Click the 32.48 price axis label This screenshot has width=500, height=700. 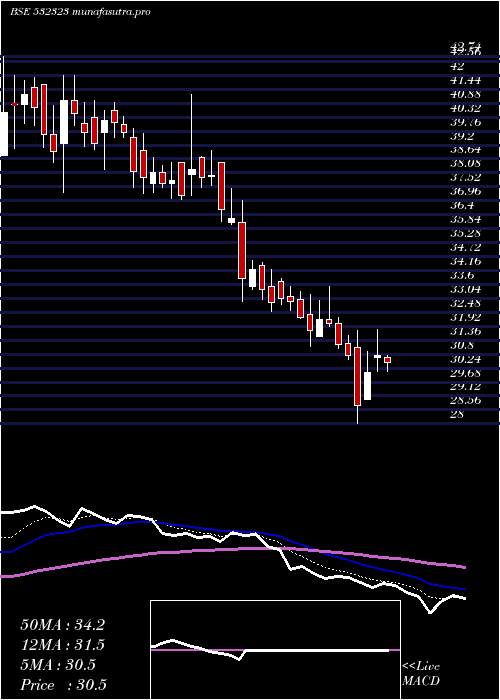466,303
